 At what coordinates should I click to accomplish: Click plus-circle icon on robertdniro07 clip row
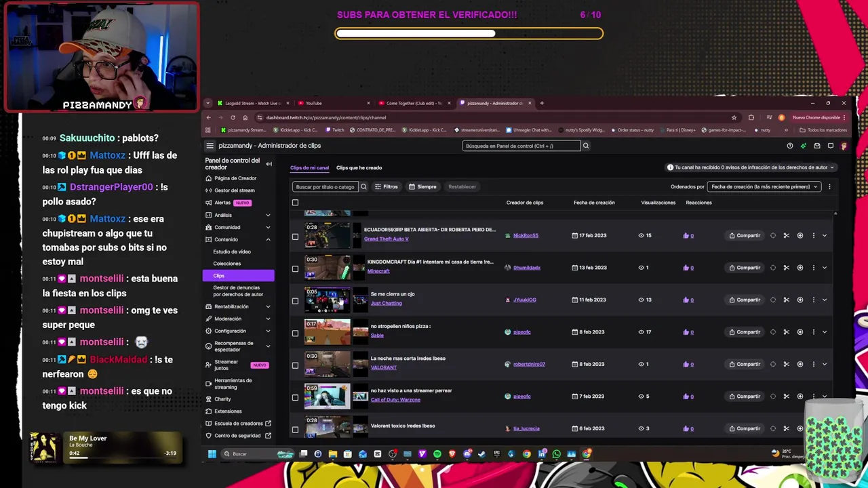point(800,364)
